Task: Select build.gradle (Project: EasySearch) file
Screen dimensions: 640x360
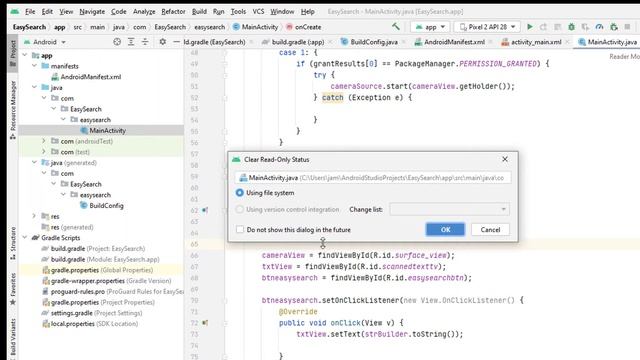Action: [93, 248]
